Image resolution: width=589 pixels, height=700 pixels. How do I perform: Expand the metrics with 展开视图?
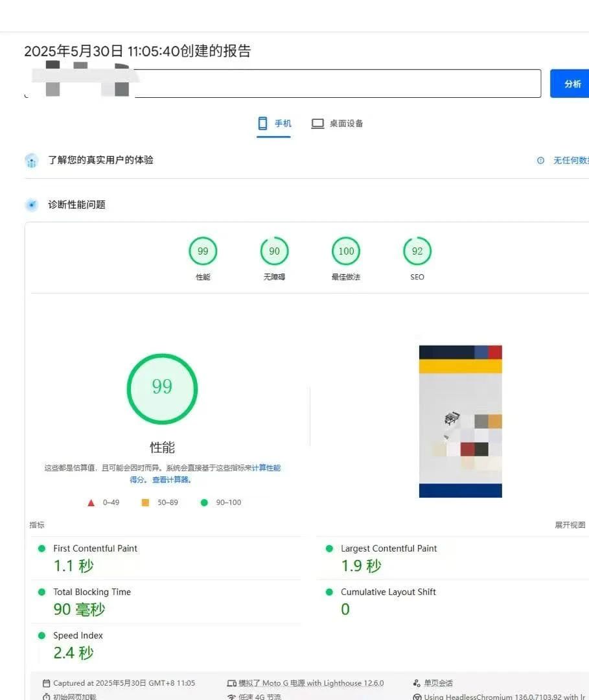(570, 525)
